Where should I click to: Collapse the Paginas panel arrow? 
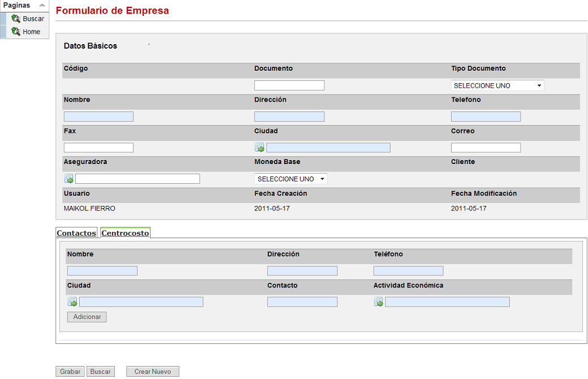42,5
